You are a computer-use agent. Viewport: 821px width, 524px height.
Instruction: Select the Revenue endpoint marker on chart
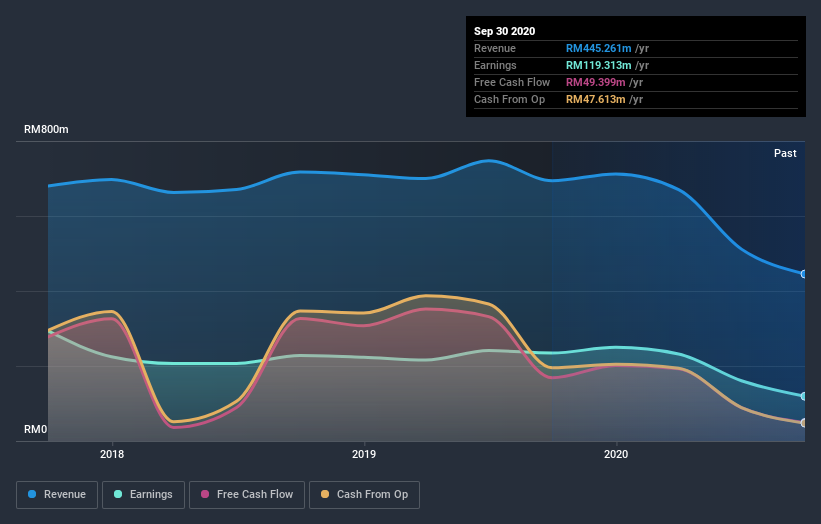[803, 274]
